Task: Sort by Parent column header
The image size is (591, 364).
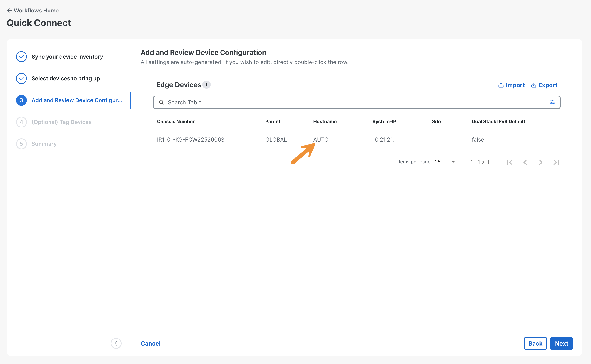Action: coord(273,122)
